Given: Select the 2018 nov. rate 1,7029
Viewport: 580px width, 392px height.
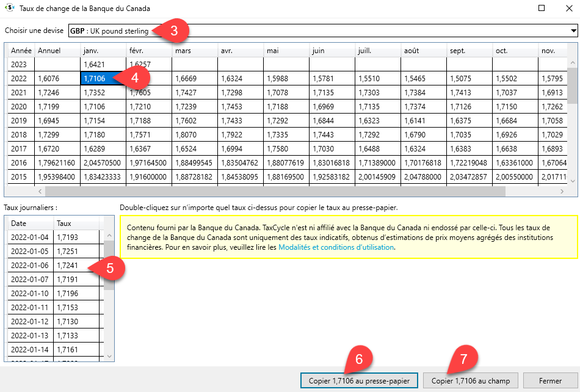Looking at the screenshot, I should (x=553, y=134).
